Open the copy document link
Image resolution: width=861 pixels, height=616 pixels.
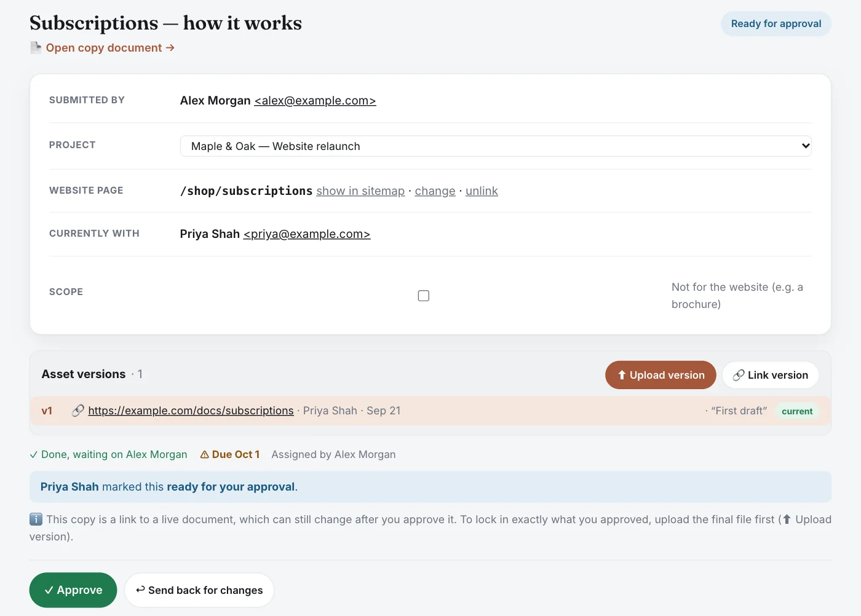(x=110, y=48)
